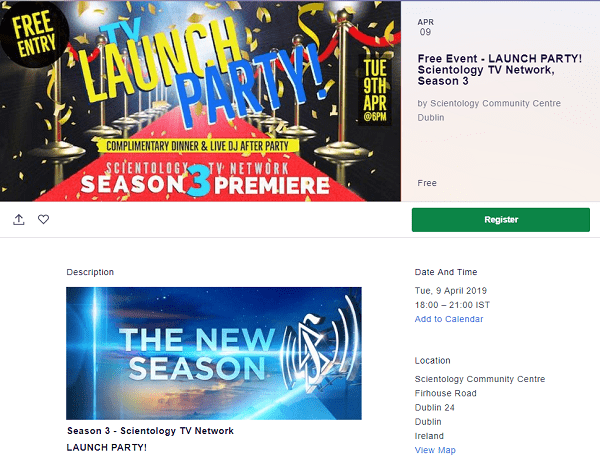600x468 pixels.
Task: Click the Launch Party banner image
Action: point(200,101)
